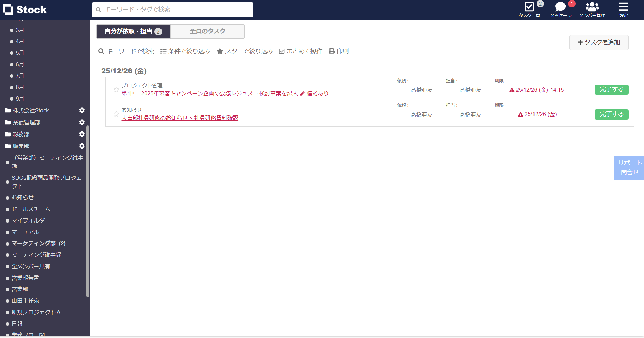644x338 pixels.
Task: Click the まとめて操作 bulk-action icon
Action: pos(282,51)
